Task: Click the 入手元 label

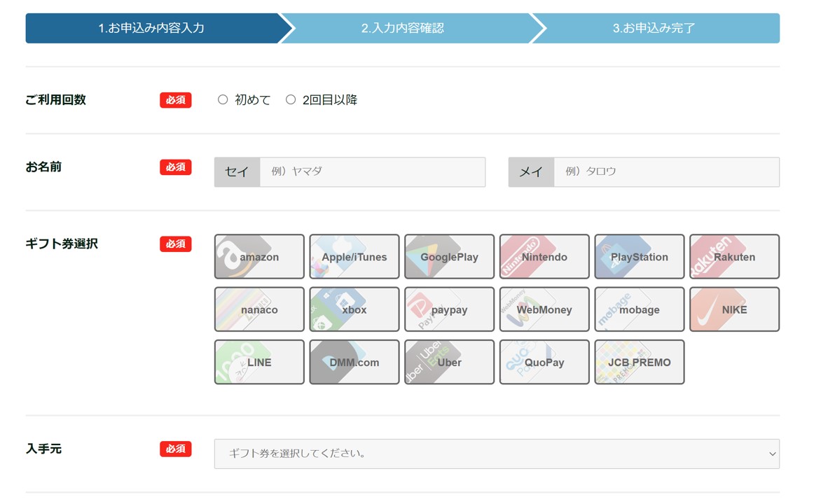Action: [43, 449]
